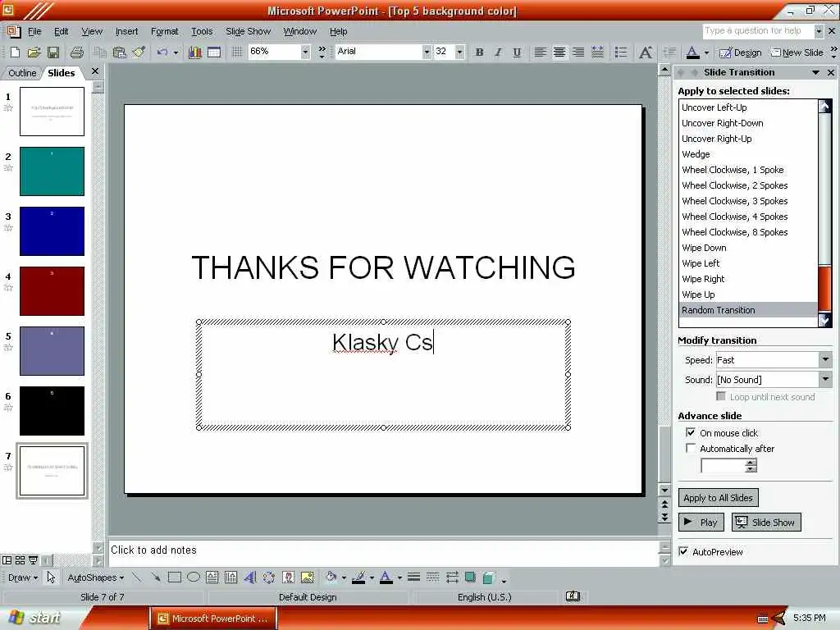
Task: Open the View menu
Action: point(92,32)
